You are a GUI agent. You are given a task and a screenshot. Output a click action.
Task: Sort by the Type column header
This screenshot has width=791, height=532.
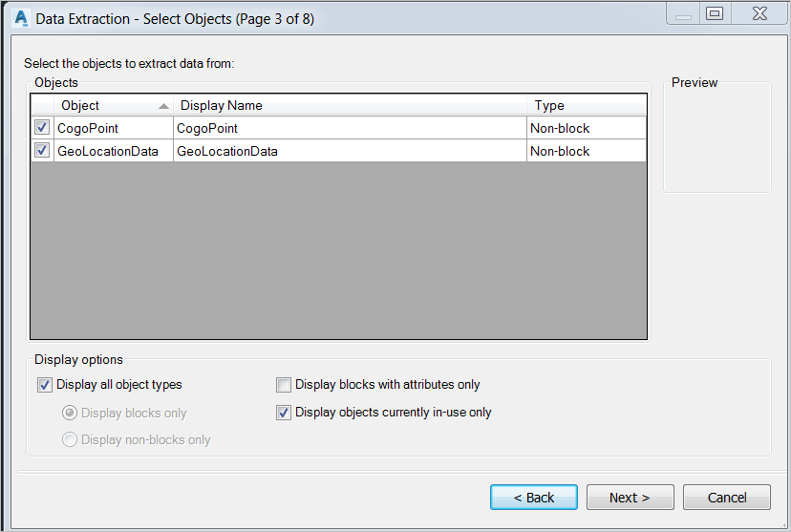587,105
